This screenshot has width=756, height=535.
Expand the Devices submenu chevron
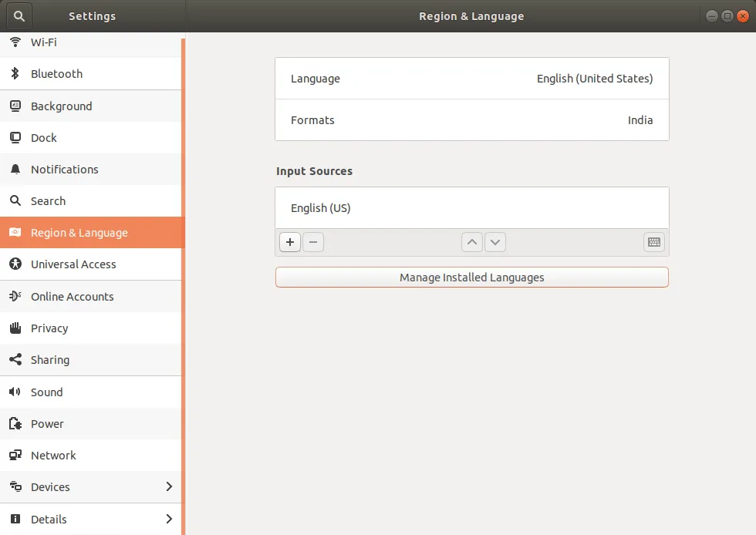tap(169, 487)
